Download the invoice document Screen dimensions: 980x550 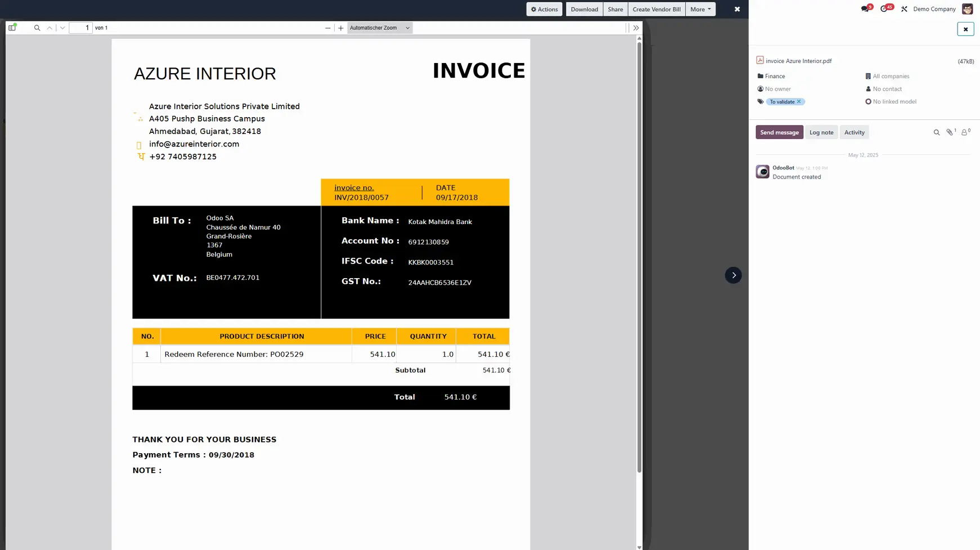coord(585,9)
